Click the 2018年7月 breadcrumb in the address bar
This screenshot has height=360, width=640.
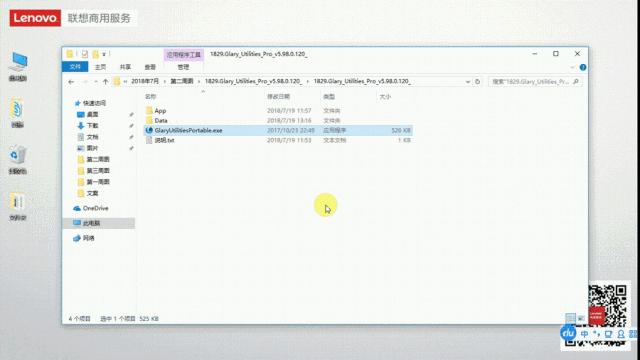145,81
